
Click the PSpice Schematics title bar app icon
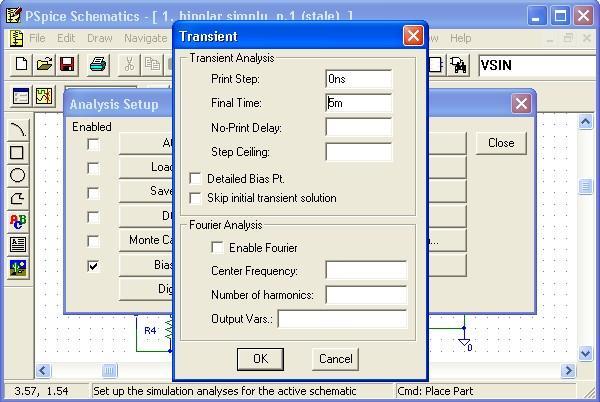click(x=14, y=16)
